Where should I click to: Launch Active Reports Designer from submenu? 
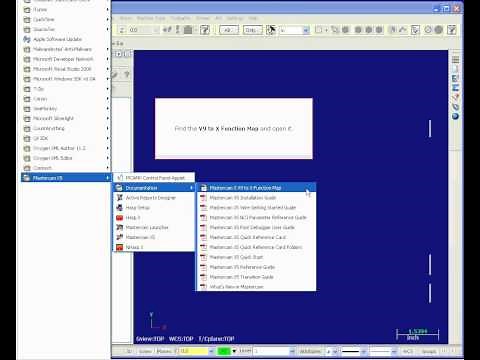[x=154, y=198]
